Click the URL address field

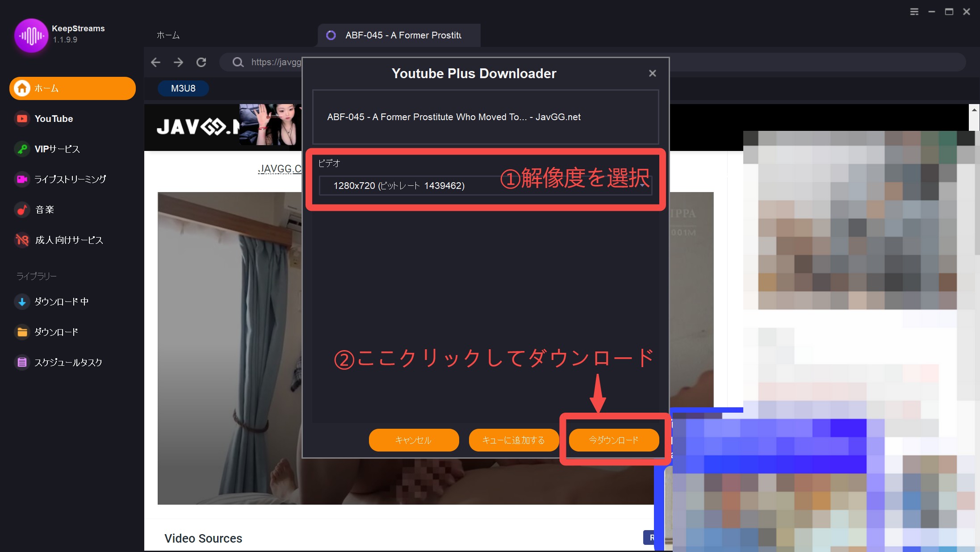click(x=276, y=62)
